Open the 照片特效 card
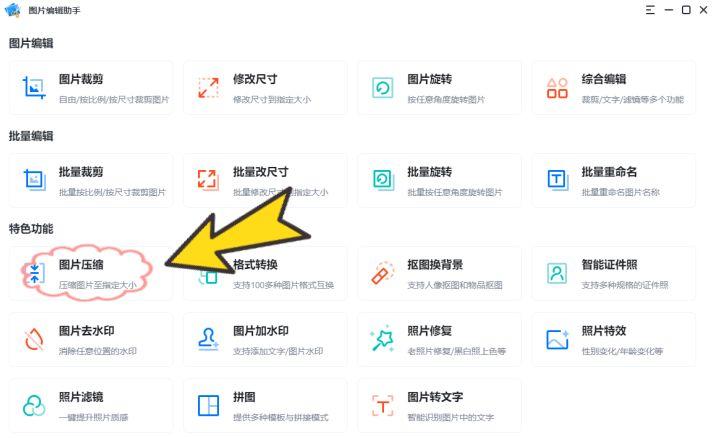 (x=614, y=339)
